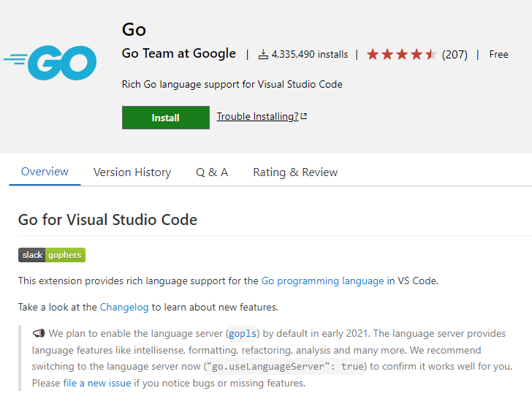The width and height of the screenshot is (532, 404).
Task: Open the Changelog link
Action: [x=124, y=307]
